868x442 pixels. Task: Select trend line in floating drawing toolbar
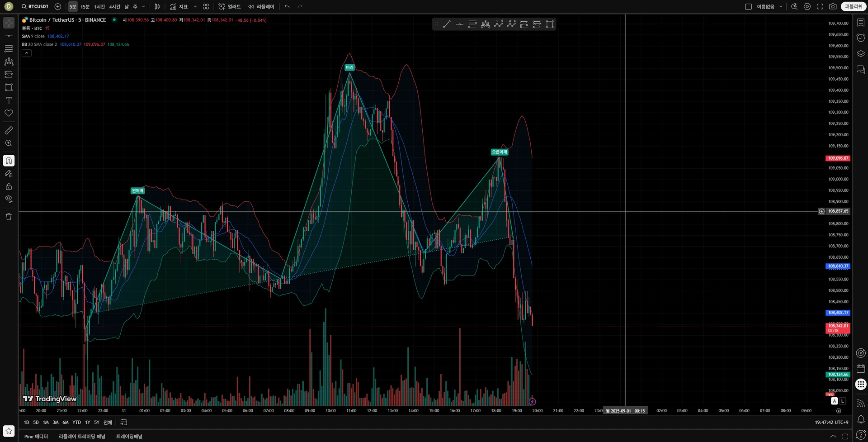[447, 24]
